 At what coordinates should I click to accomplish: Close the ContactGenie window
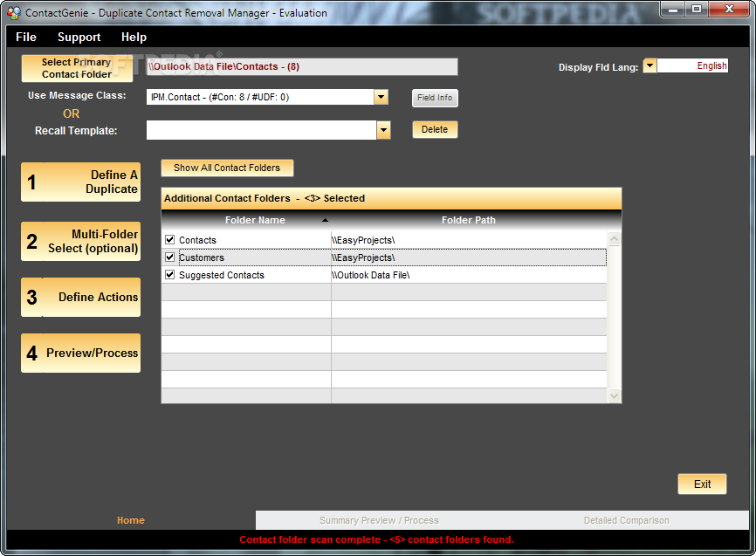(x=729, y=9)
